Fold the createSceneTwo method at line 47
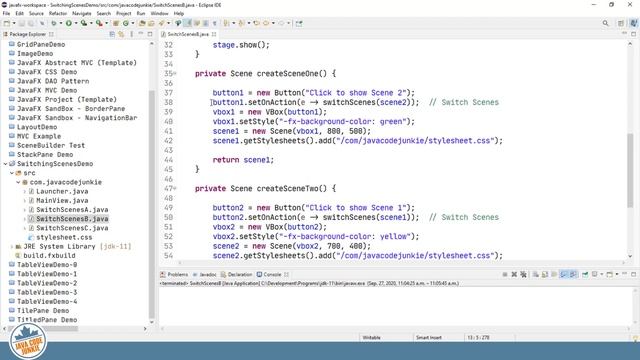Viewport: 640px width, 360px height. point(175,189)
